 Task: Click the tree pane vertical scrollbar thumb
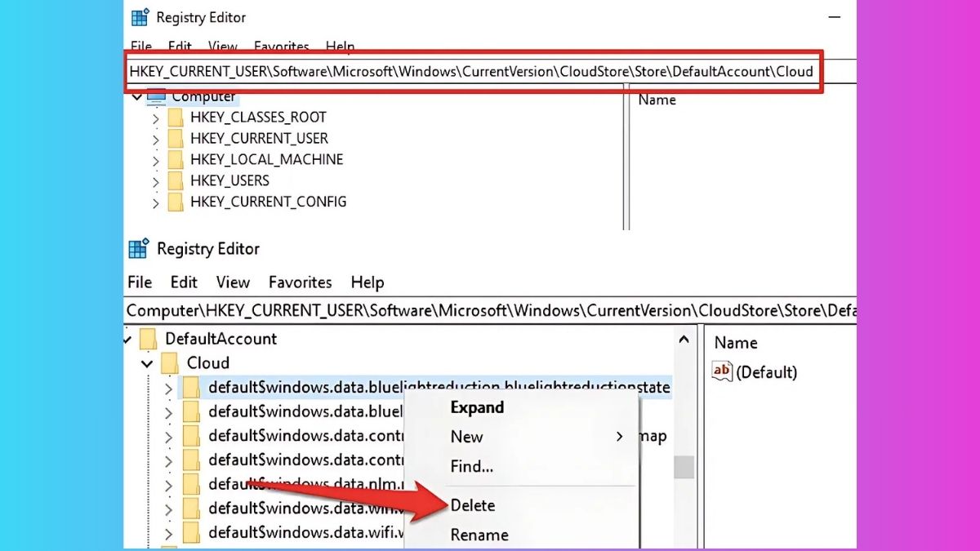(684, 467)
